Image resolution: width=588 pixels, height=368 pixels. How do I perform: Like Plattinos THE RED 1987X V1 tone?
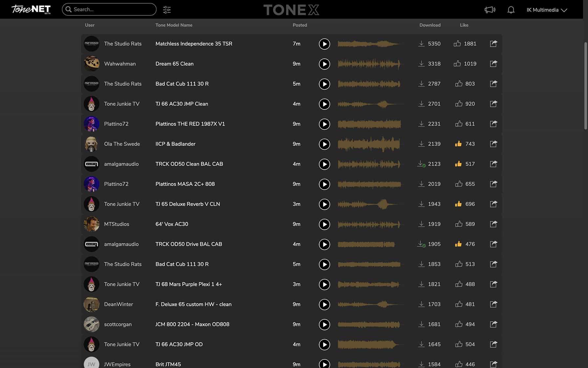[459, 124]
